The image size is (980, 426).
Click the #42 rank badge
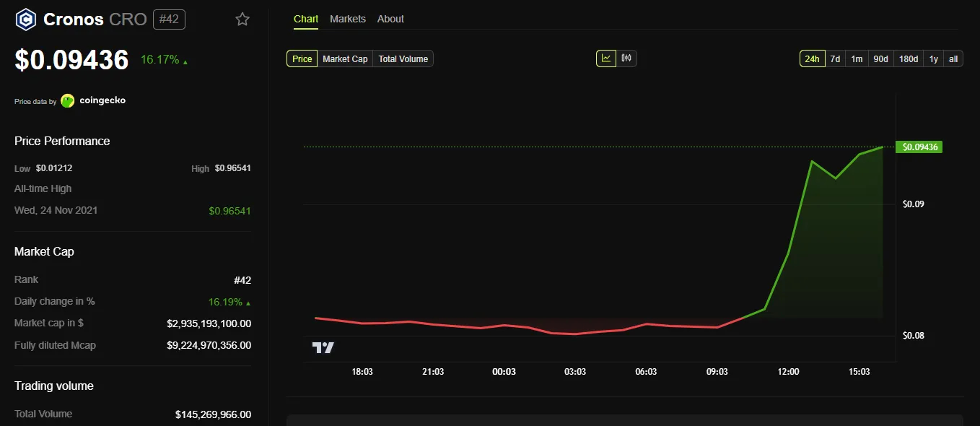pyautogui.click(x=169, y=19)
